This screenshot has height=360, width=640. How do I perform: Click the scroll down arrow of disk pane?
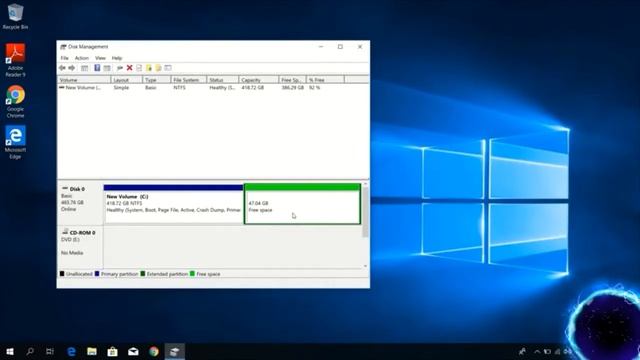click(x=365, y=266)
